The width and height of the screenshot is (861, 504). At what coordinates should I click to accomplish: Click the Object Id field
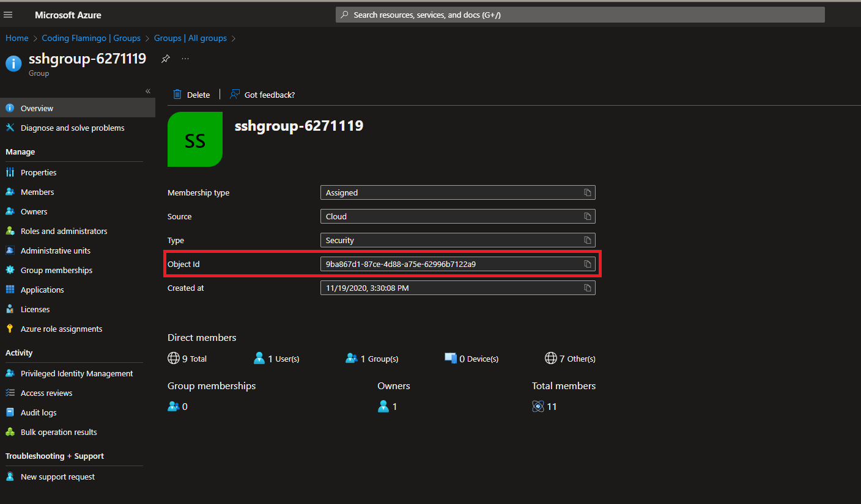tap(457, 264)
